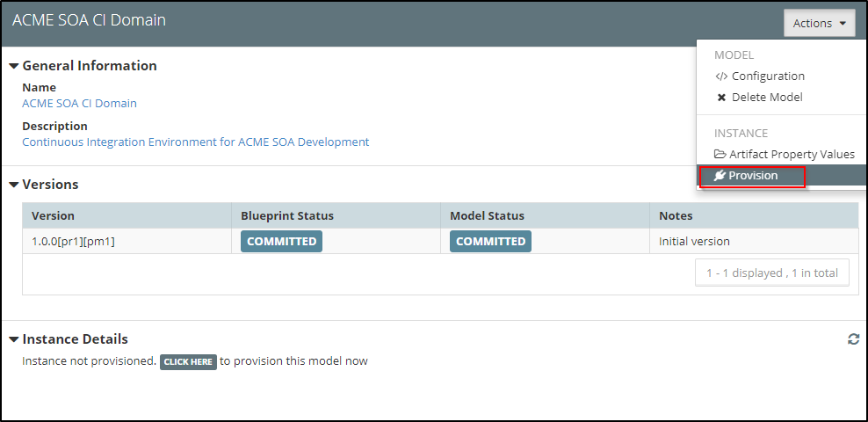Collapse the Versions section
This screenshot has width=868, height=422.
tap(14, 185)
